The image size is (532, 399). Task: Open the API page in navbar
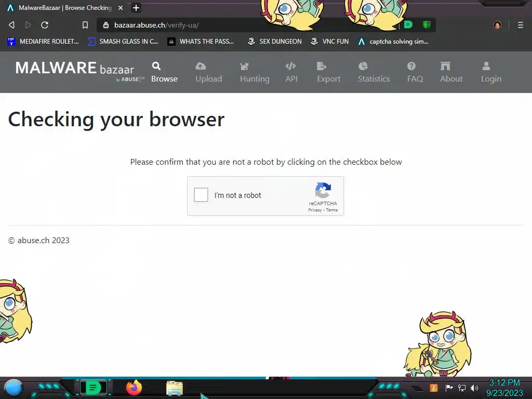pos(291,72)
